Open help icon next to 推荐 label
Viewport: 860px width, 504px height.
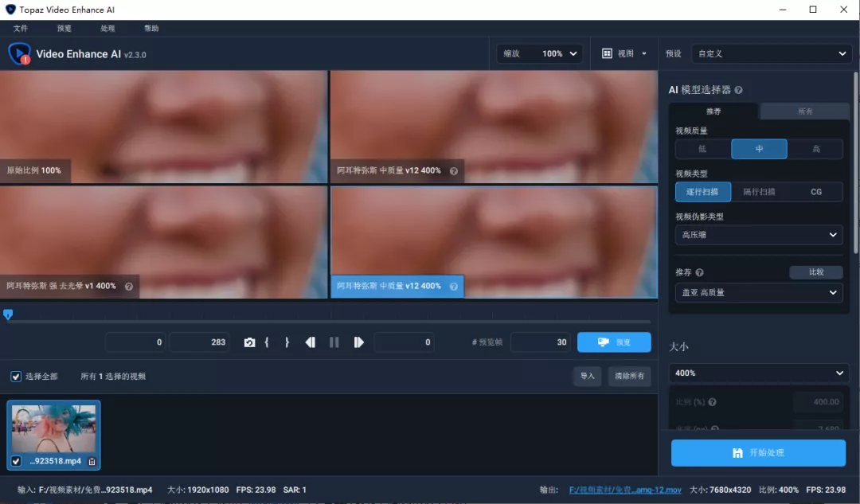[699, 272]
